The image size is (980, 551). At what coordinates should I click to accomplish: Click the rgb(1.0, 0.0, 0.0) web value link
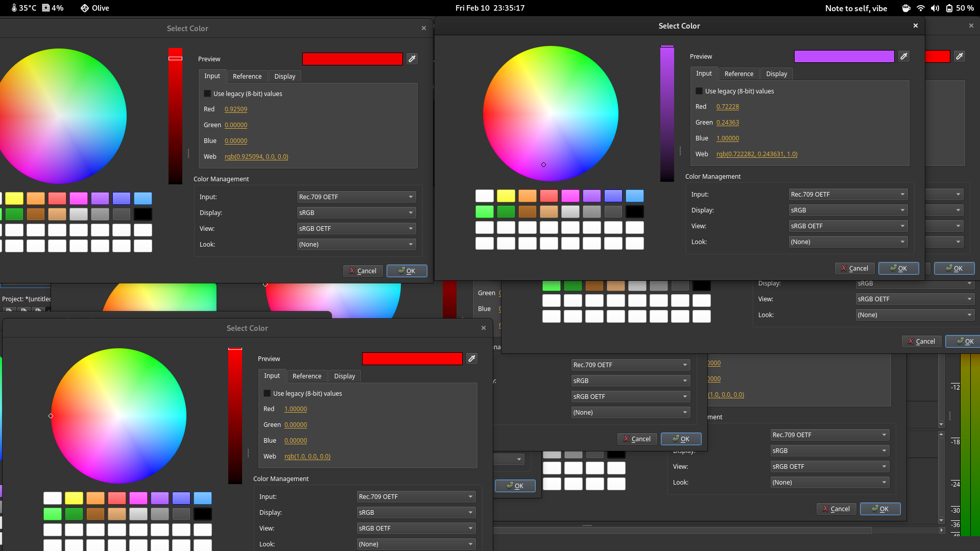[307, 456]
